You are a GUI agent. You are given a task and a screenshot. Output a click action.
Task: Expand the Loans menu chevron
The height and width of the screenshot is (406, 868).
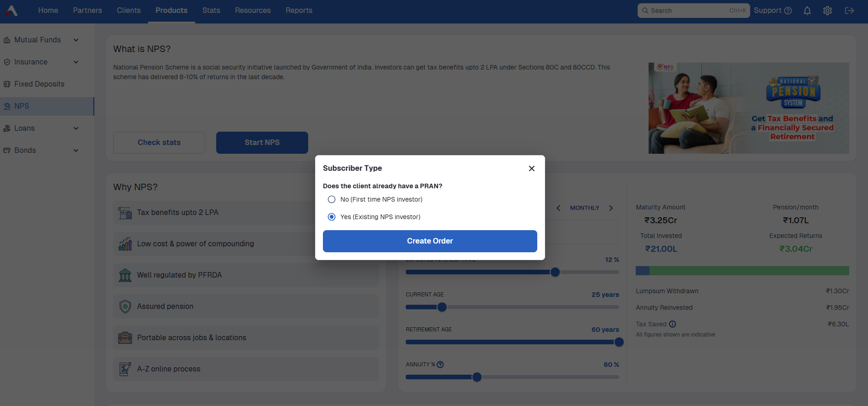click(x=76, y=128)
